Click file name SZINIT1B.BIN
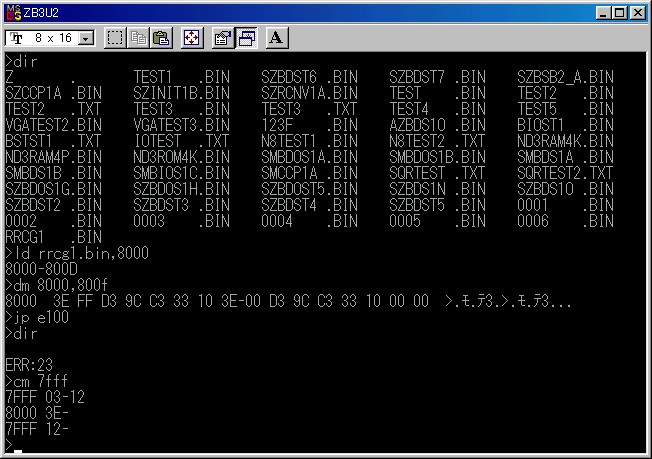This screenshot has width=652, height=459. click(182, 93)
